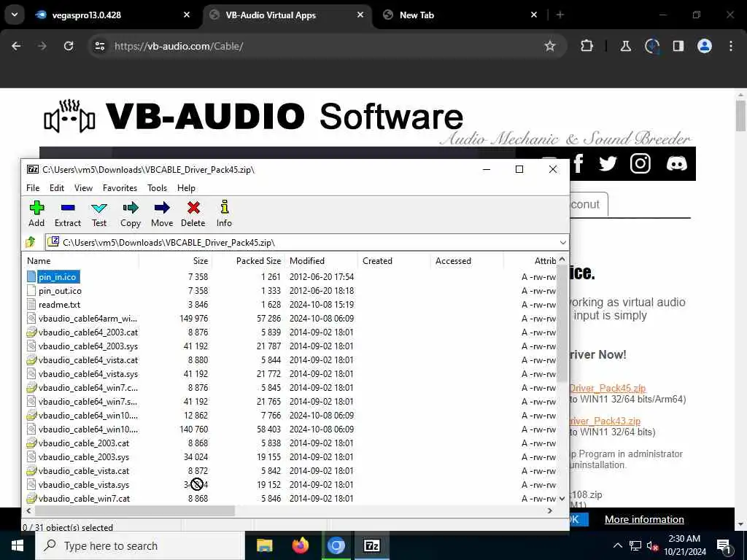The height and width of the screenshot is (560, 747).
Task: Click the browser page vertical scrollbar
Action: (740, 116)
